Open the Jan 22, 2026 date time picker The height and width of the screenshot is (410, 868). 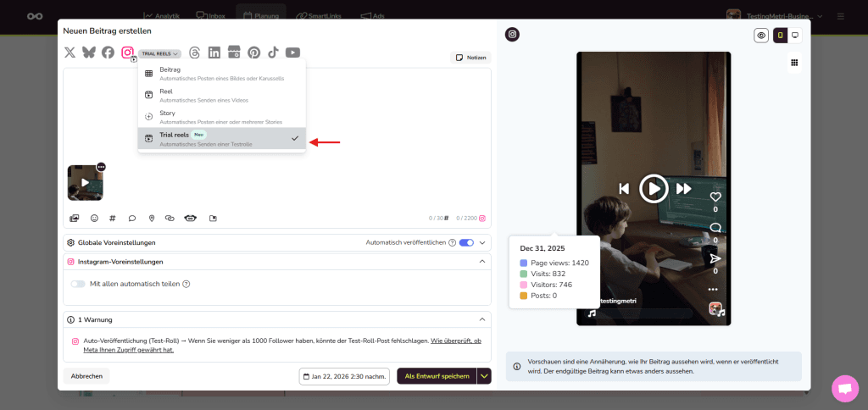pyautogui.click(x=344, y=376)
